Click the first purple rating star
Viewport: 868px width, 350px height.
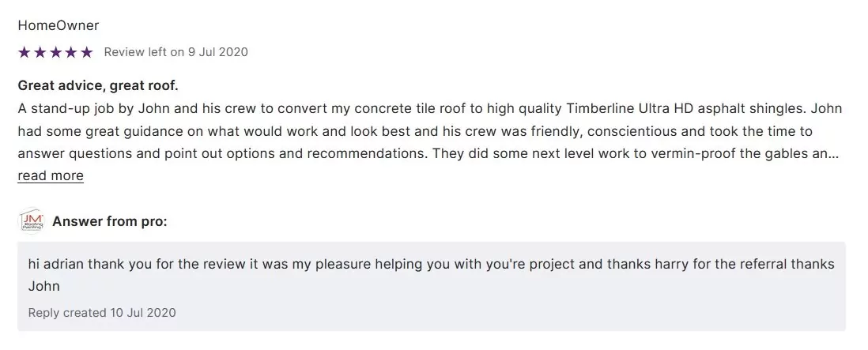(24, 52)
